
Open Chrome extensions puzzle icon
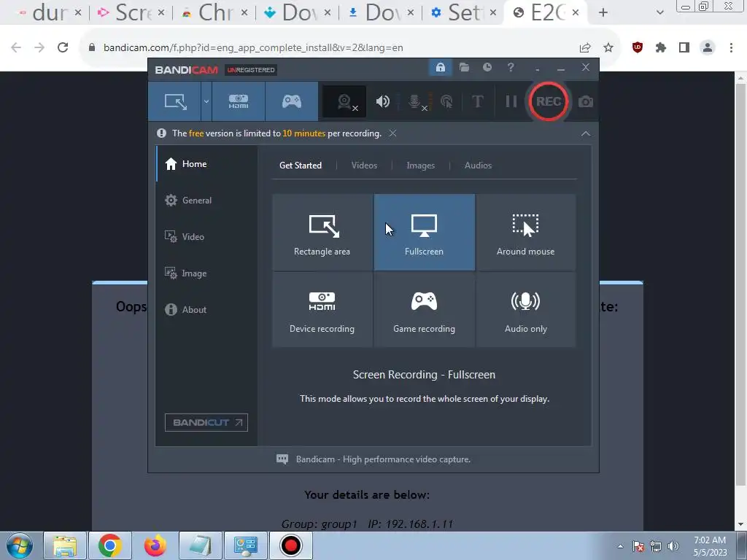click(661, 47)
